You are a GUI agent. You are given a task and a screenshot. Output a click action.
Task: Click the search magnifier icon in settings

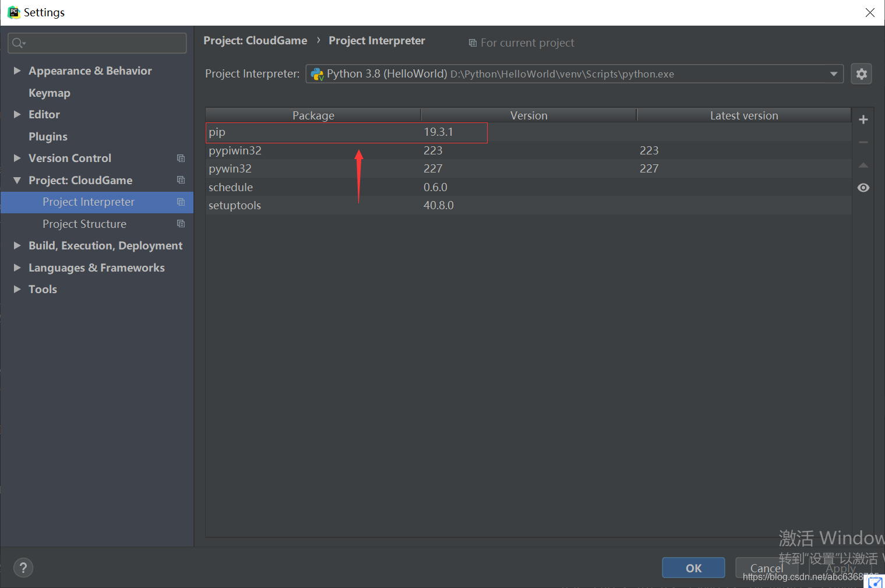pyautogui.click(x=18, y=43)
